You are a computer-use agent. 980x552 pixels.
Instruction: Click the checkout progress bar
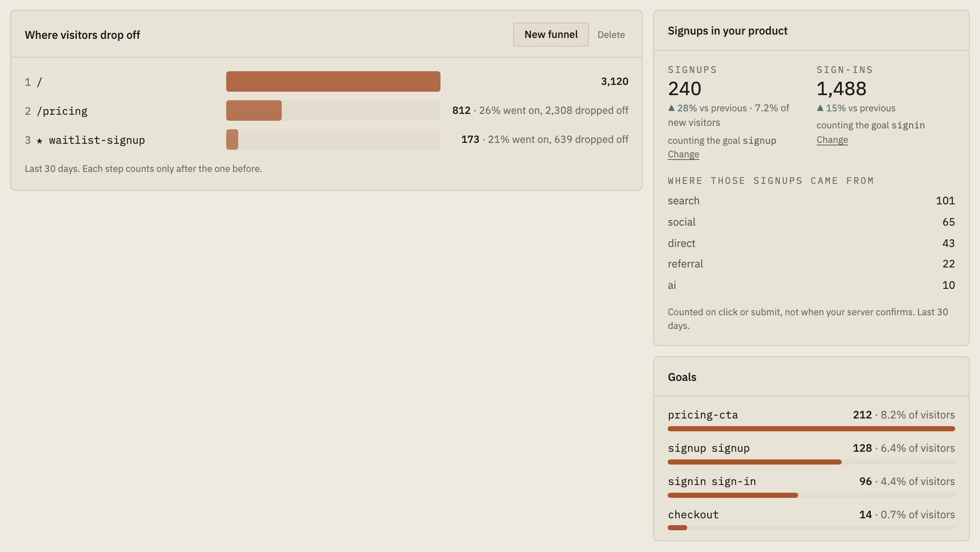[x=811, y=528]
